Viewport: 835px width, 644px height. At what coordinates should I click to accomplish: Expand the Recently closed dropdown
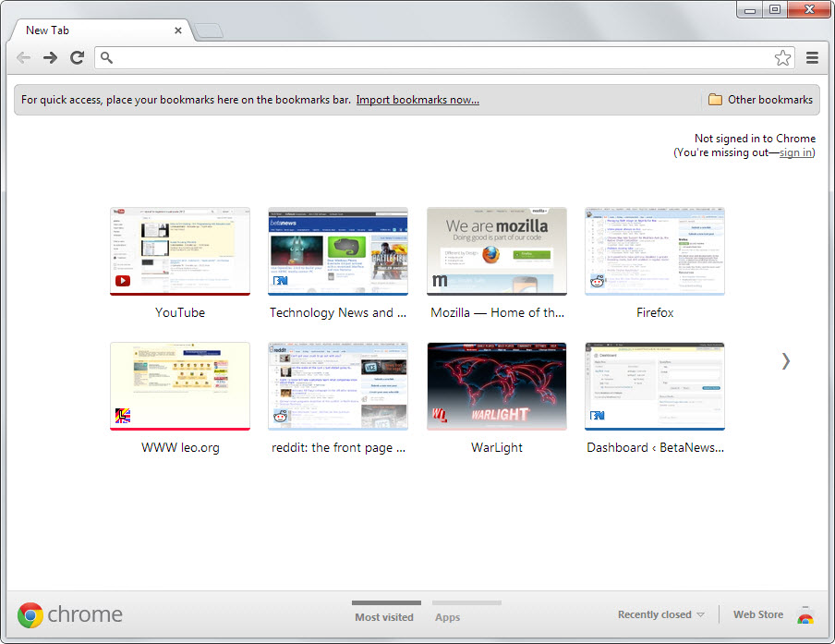tap(660, 615)
